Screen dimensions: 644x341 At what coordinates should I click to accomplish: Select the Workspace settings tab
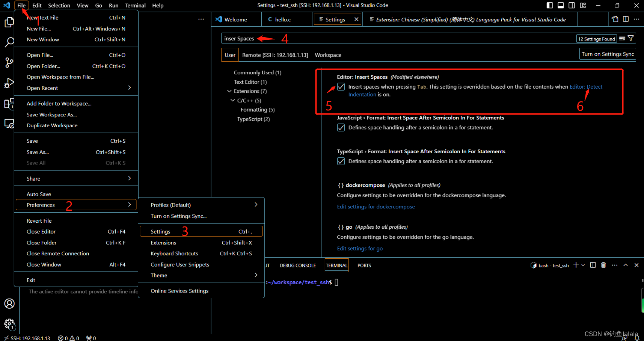pos(328,55)
